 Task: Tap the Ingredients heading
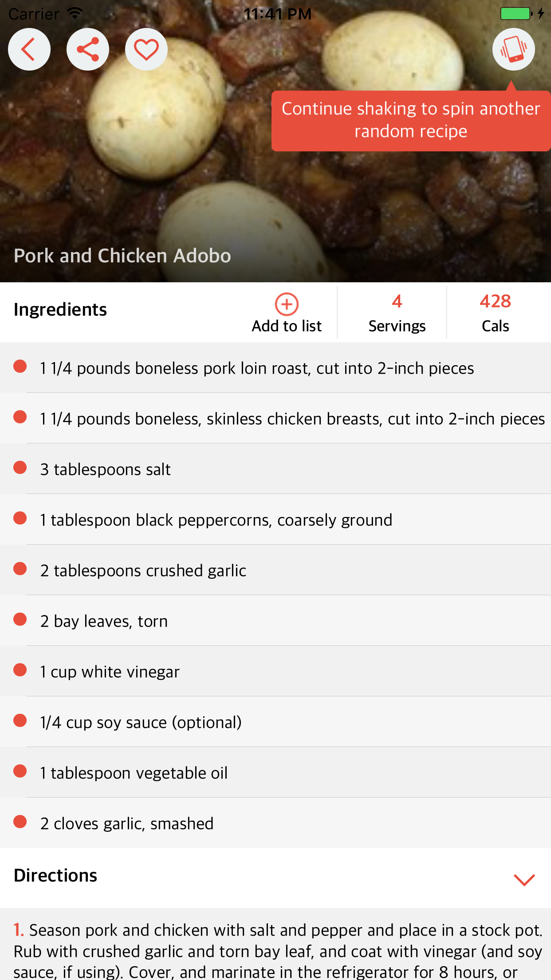(x=60, y=309)
